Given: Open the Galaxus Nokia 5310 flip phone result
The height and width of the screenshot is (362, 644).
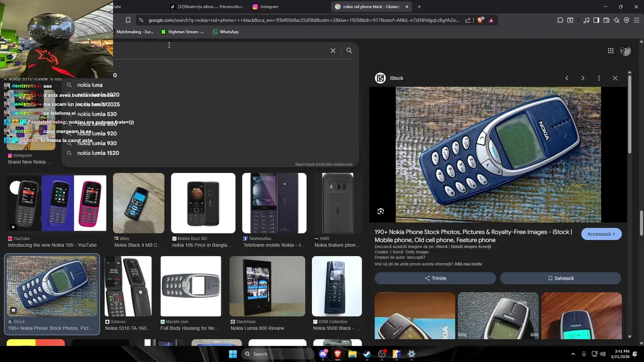Looking at the screenshot, I should 128,287.
